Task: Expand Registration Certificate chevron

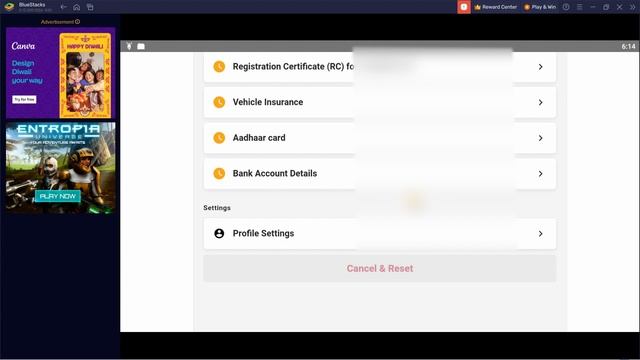Action: [540, 67]
